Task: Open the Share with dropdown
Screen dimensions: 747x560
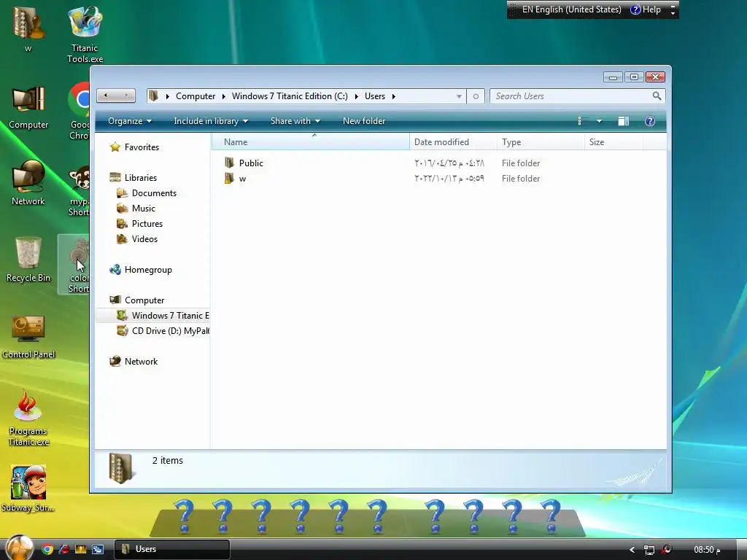Action: [x=295, y=121]
